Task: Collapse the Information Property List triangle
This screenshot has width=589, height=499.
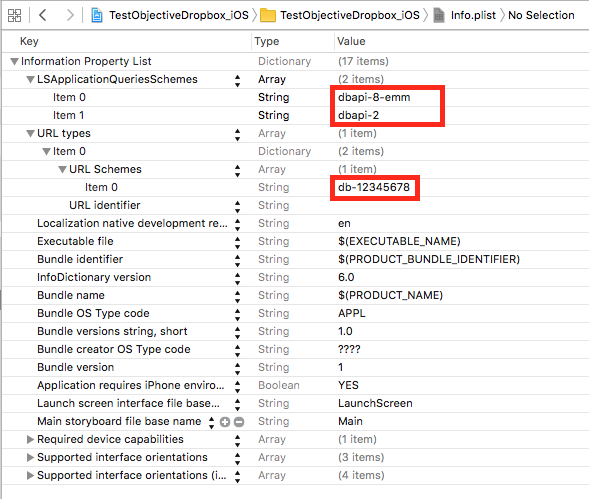Action: click(x=14, y=61)
